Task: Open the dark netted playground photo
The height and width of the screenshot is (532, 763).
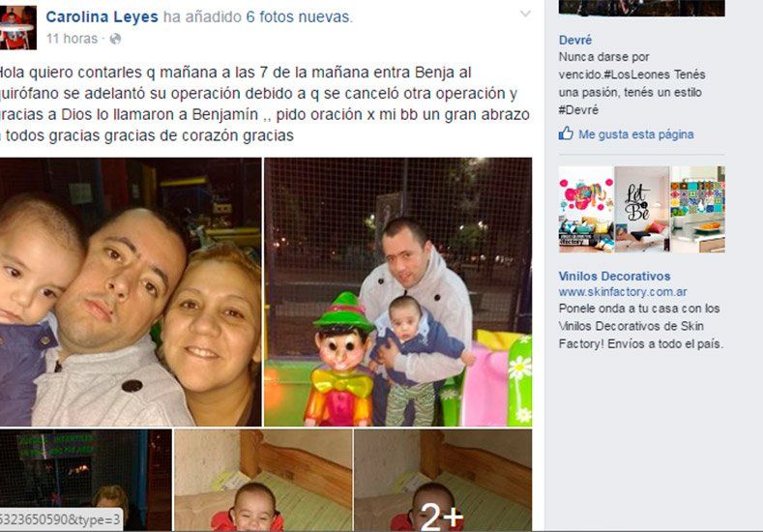Action: [86, 480]
